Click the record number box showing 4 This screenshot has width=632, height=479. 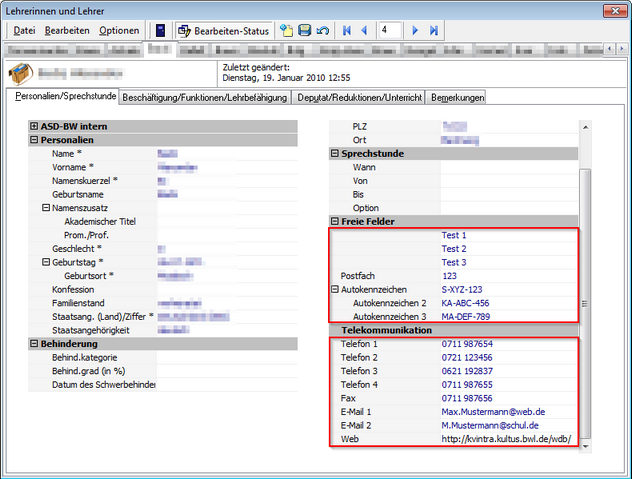coord(389,31)
